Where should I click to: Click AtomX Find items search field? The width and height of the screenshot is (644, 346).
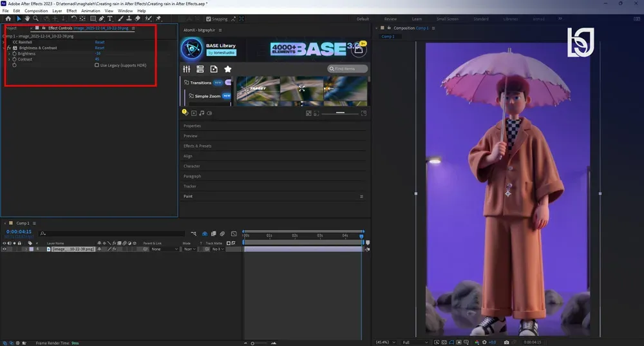point(348,69)
